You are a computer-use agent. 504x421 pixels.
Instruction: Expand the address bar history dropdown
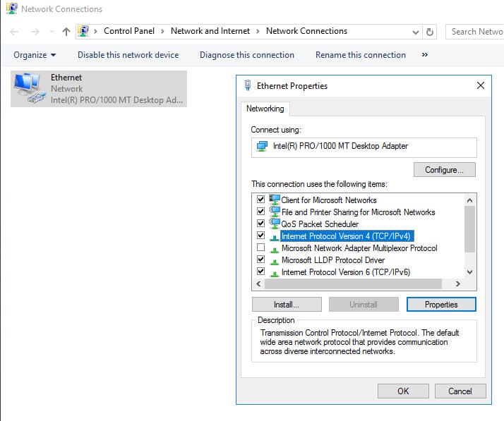click(x=414, y=32)
